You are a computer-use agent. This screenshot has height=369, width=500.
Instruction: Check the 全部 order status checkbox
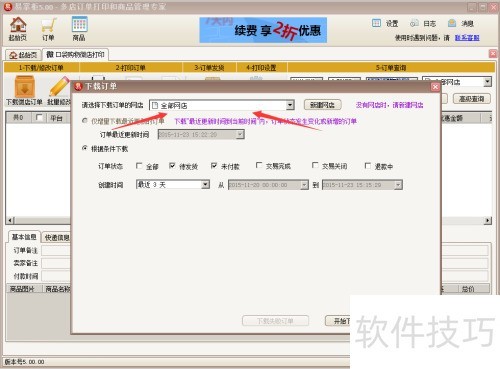tap(139, 165)
